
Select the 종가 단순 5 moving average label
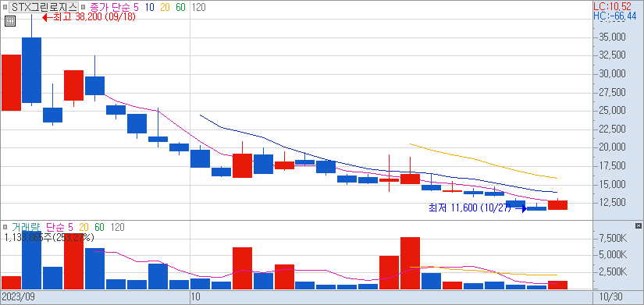click(x=116, y=7)
